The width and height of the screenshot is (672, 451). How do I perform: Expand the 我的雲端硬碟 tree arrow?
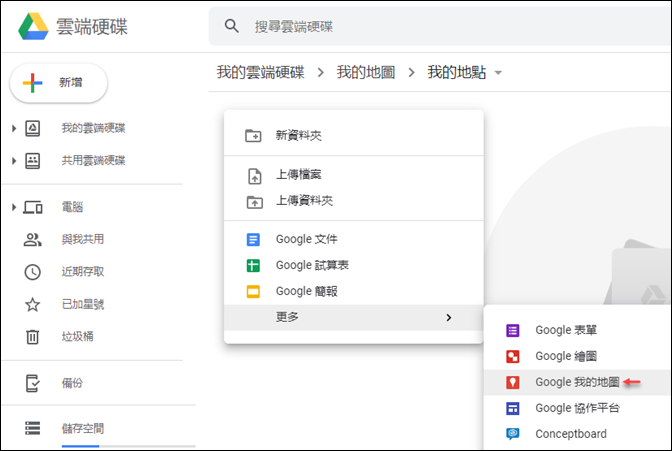coord(14,128)
